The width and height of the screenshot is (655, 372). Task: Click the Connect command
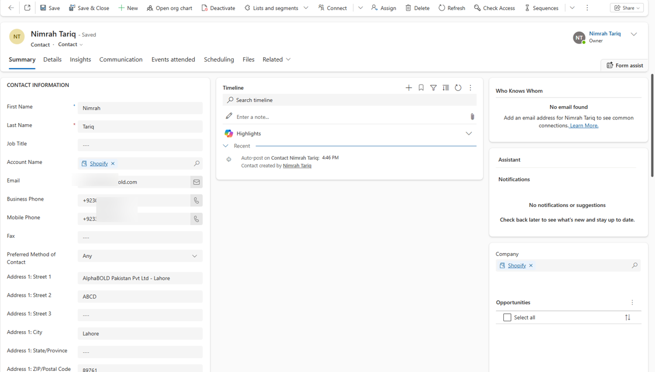(333, 8)
